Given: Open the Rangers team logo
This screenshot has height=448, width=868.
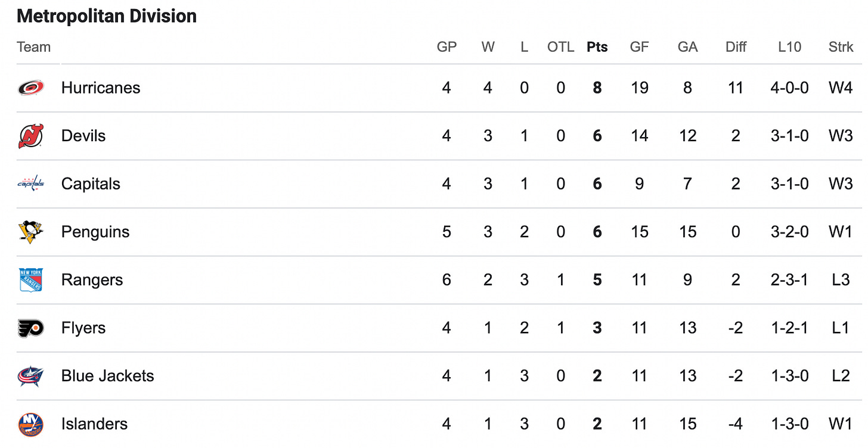Looking at the screenshot, I should pos(30,280).
